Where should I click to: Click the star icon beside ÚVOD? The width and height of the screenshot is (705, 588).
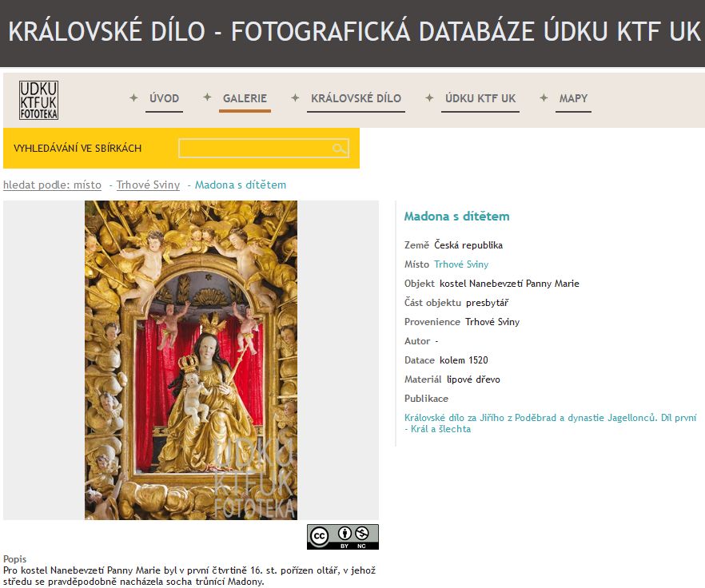(133, 97)
